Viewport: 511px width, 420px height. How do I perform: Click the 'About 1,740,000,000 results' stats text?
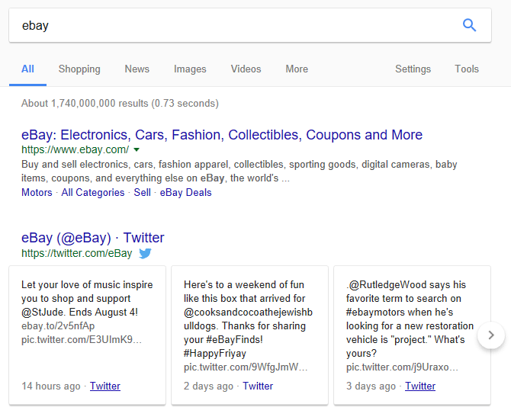tap(120, 104)
